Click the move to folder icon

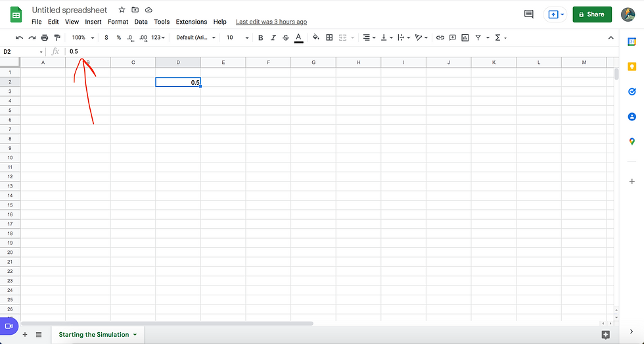pos(135,10)
